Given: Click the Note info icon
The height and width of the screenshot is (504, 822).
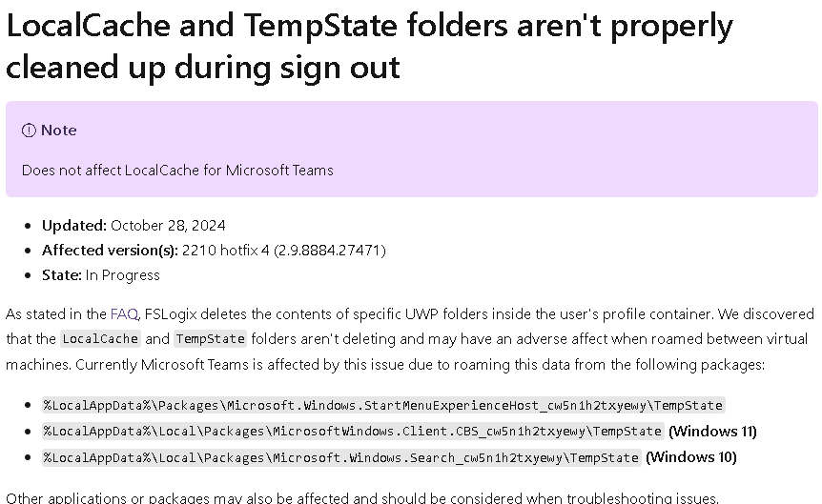Looking at the screenshot, I should click(29, 131).
